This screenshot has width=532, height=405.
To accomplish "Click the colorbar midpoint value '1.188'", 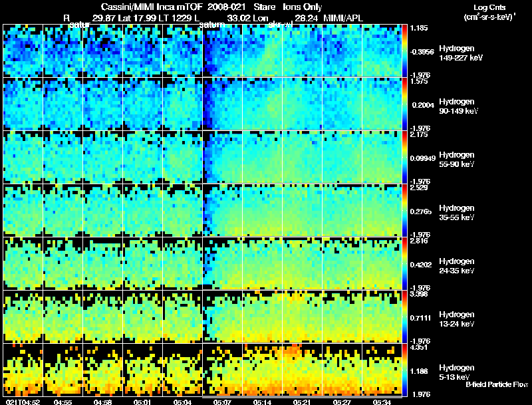I will point(419,372).
